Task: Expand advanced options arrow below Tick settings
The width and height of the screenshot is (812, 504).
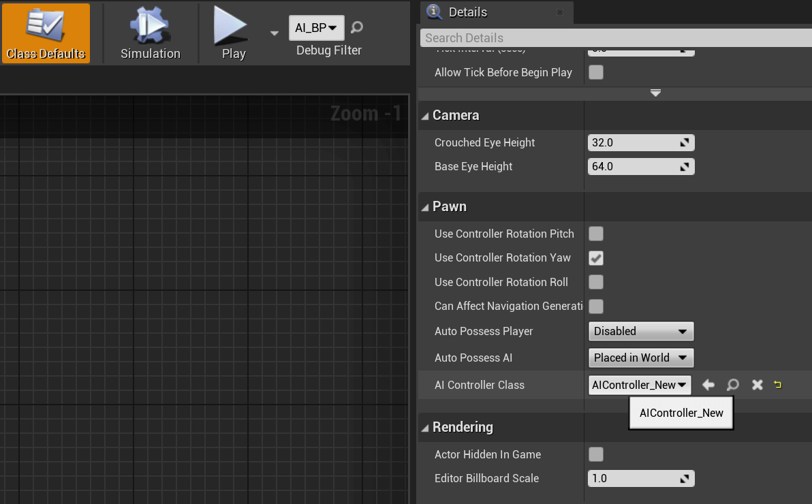Action: pyautogui.click(x=655, y=93)
